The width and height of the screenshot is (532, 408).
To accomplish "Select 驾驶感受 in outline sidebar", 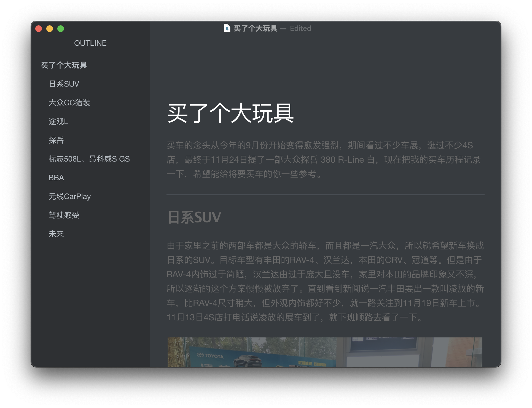I will pos(64,215).
